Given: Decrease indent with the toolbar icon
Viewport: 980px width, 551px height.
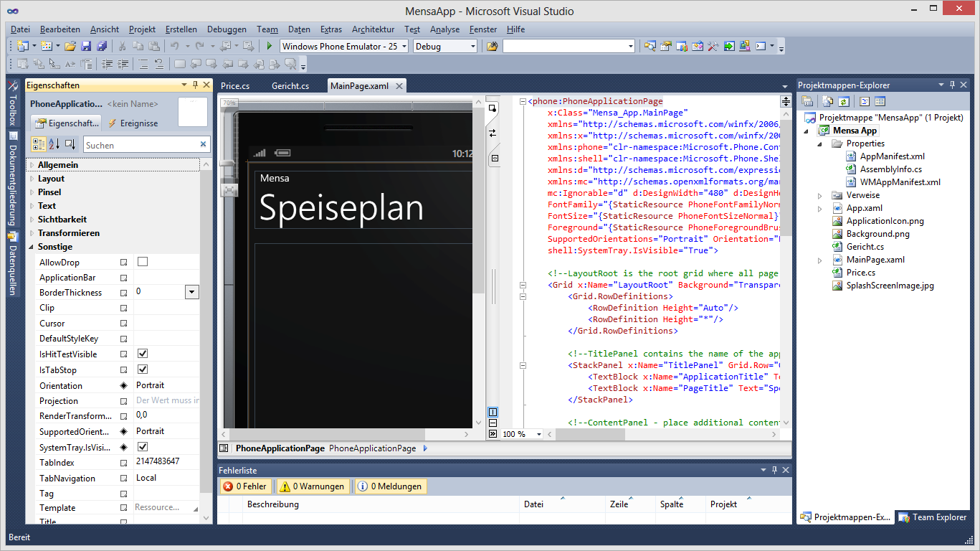Looking at the screenshot, I should pyautogui.click(x=107, y=64).
